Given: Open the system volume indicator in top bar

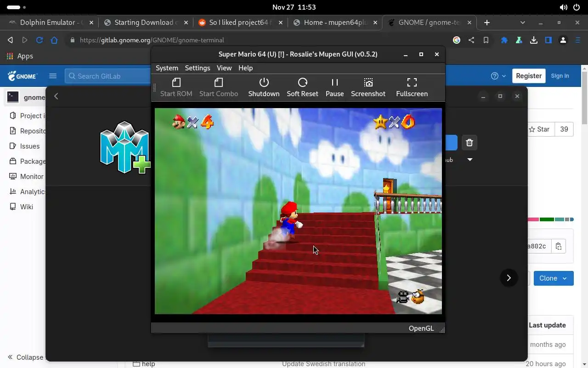Looking at the screenshot, I should coord(563,7).
